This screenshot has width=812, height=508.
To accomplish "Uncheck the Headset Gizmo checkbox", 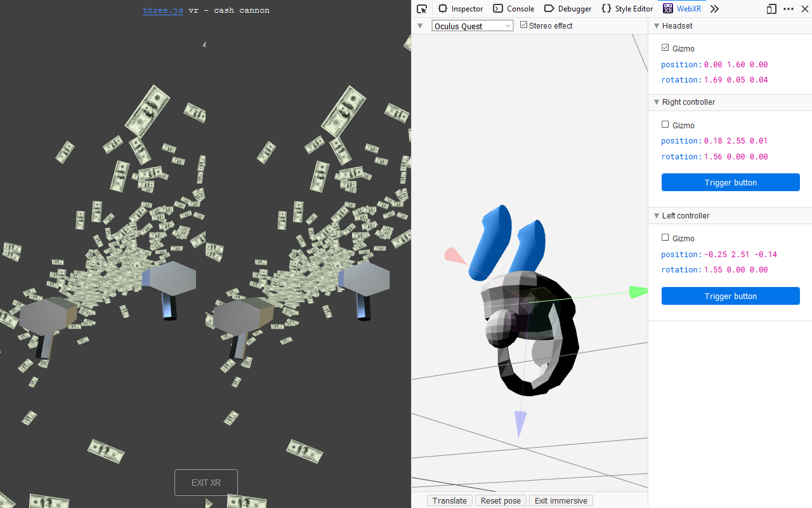I will (x=665, y=48).
